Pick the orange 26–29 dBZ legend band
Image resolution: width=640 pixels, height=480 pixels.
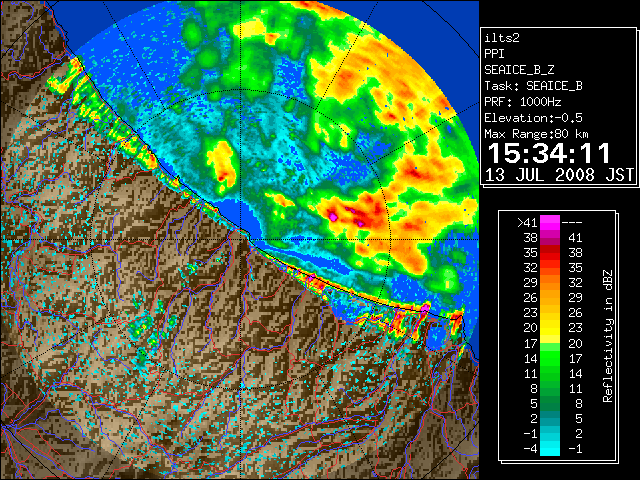(550, 298)
